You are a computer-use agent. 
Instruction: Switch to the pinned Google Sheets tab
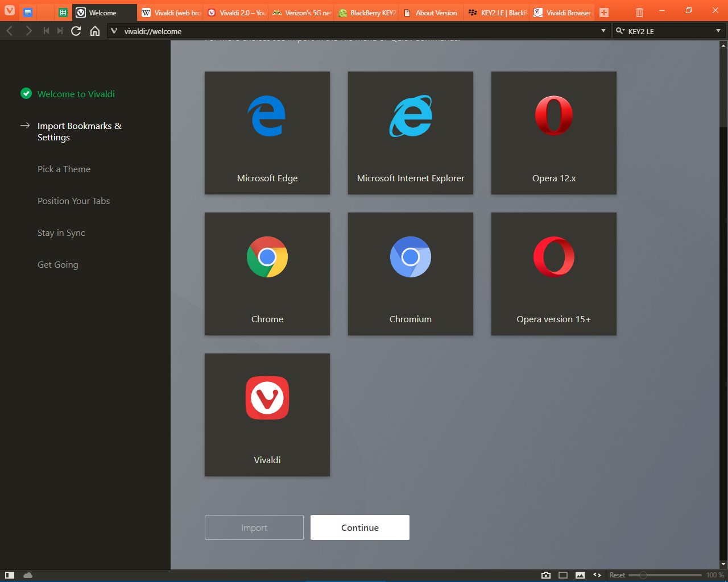[63, 12]
